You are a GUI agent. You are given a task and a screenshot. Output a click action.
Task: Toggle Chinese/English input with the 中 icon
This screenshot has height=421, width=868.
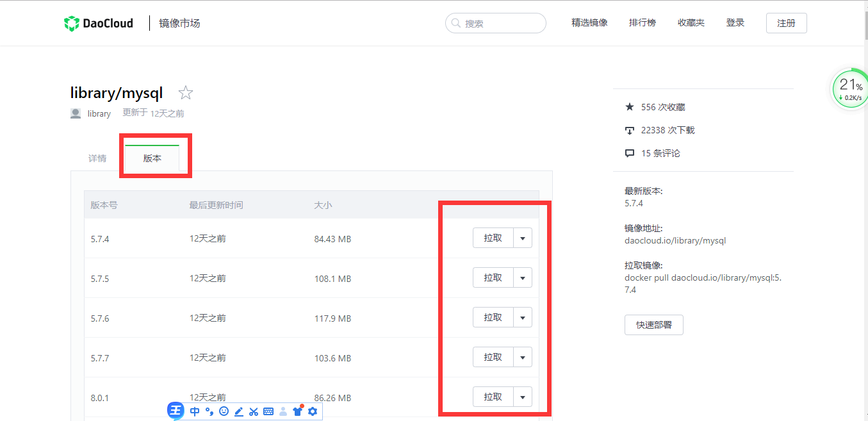[195, 411]
